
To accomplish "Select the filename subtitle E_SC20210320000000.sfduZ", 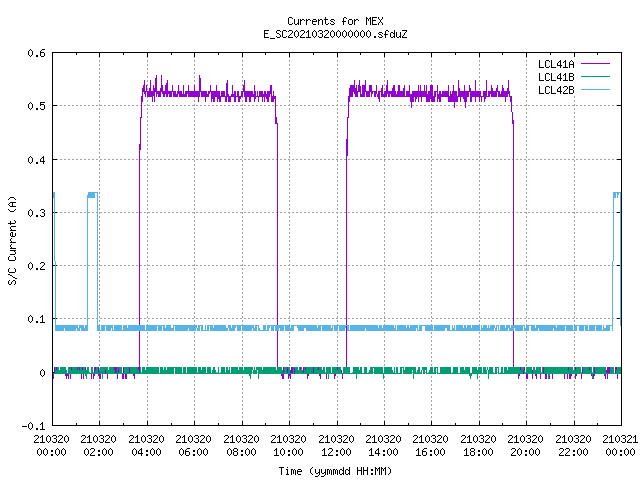I will click(335, 34).
